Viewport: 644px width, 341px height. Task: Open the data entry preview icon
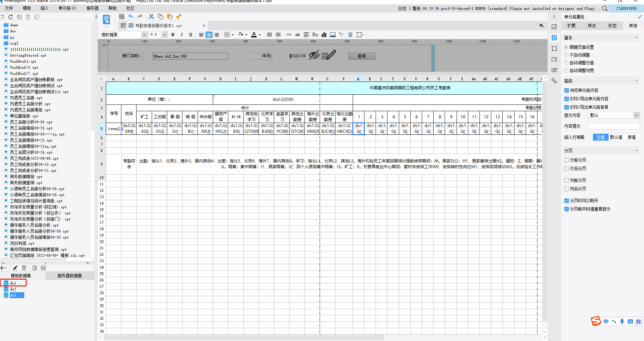coord(106,20)
